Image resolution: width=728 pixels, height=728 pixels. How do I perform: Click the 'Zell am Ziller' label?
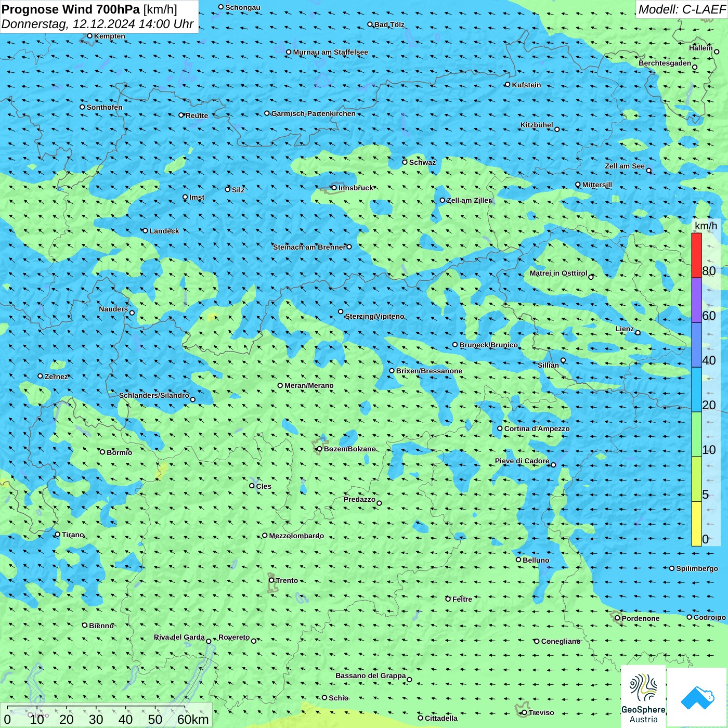(x=469, y=200)
